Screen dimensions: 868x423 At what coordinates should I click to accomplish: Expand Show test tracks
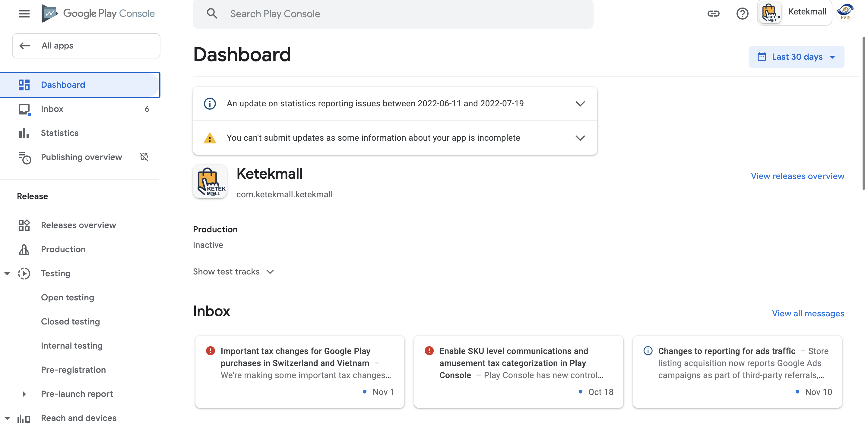click(233, 271)
